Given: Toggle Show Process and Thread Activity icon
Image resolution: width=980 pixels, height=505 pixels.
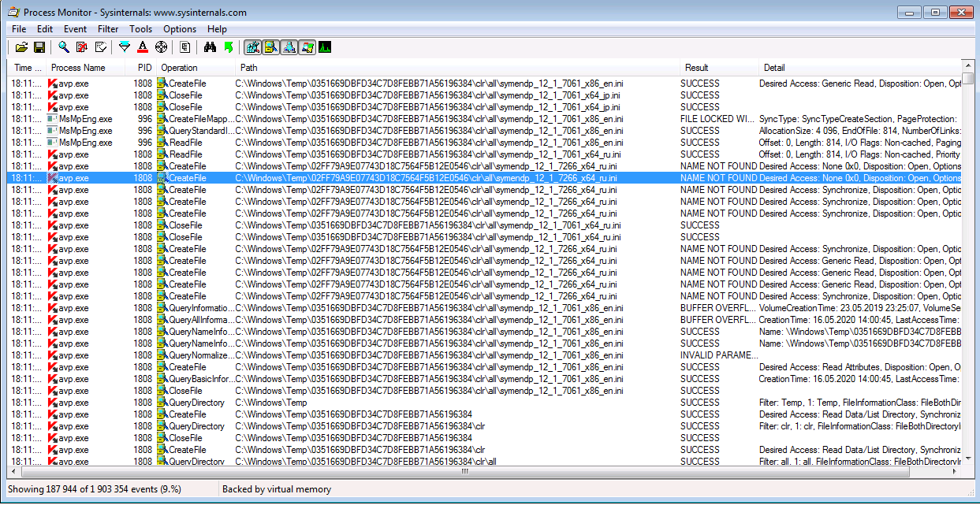Looking at the screenshot, I should [307, 47].
